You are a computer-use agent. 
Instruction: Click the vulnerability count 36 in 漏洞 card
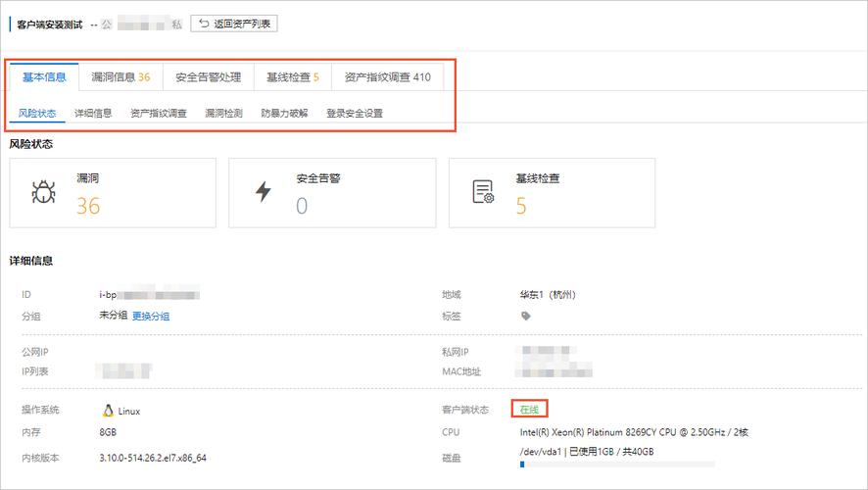point(88,206)
